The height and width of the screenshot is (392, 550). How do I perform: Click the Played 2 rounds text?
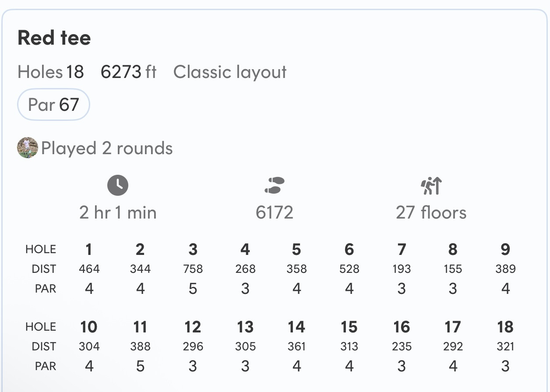(107, 148)
